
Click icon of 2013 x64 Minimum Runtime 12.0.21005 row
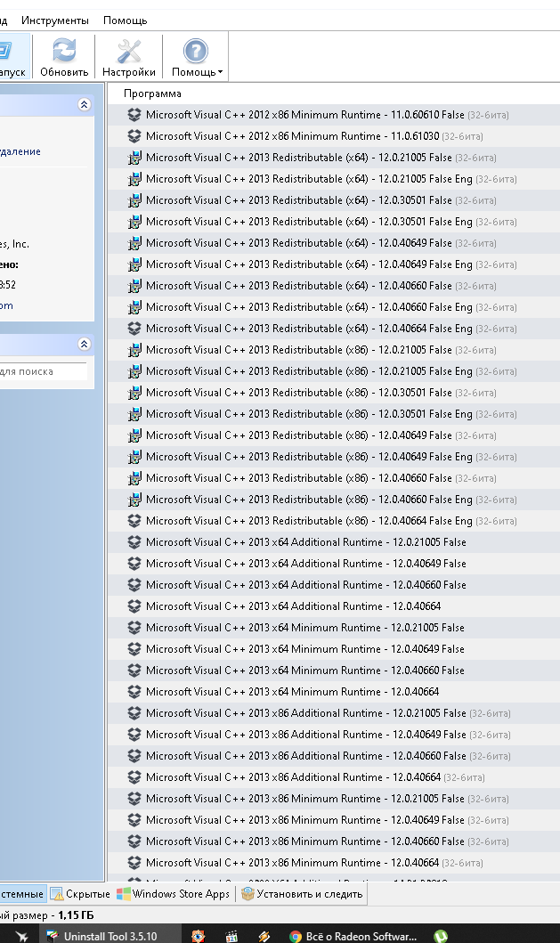coord(134,627)
